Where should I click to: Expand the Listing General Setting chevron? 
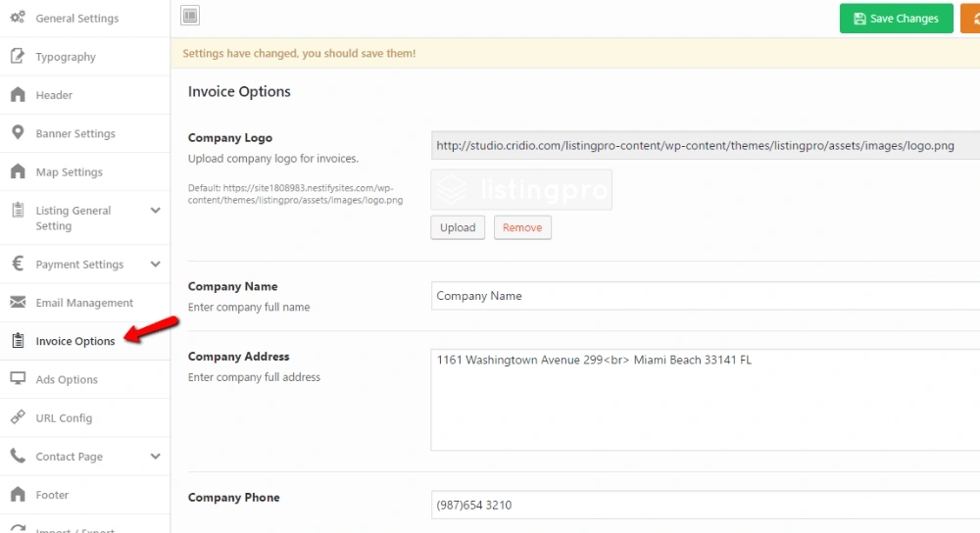tap(155, 211)
